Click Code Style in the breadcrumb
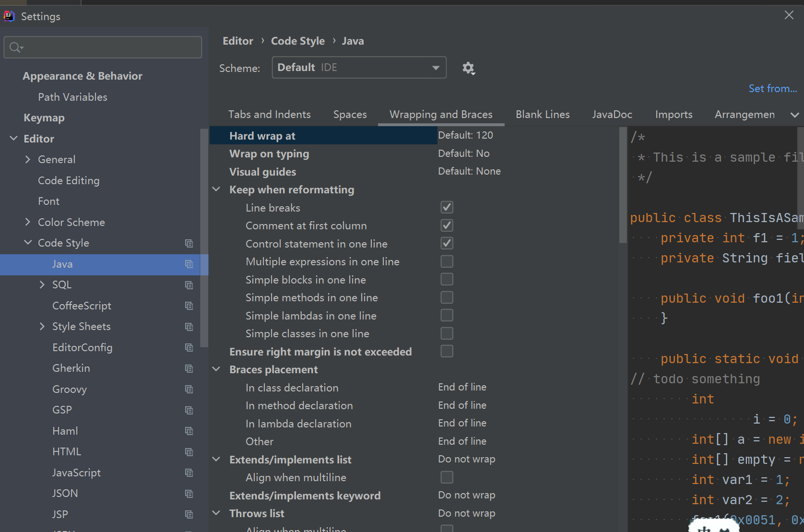Screen dimensions: 804x532 (x=298, y=41)
